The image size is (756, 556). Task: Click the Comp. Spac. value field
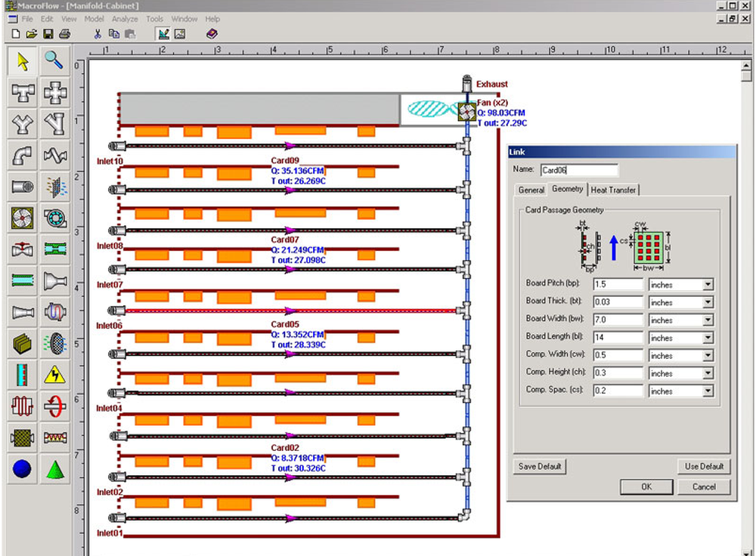618,391
